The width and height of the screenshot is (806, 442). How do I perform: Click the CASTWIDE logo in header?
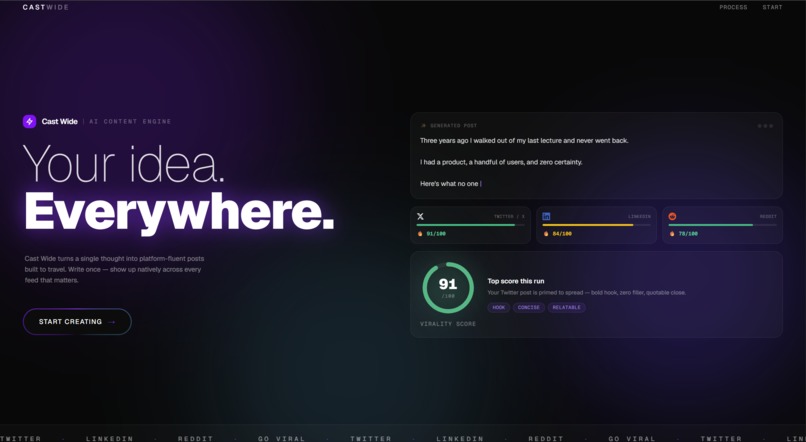46,7
